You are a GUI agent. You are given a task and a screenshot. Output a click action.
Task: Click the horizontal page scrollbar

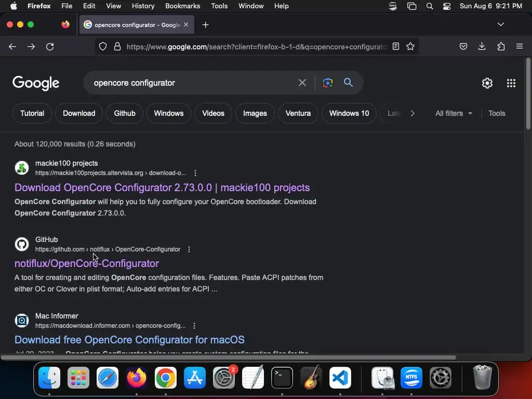(228, 357)
